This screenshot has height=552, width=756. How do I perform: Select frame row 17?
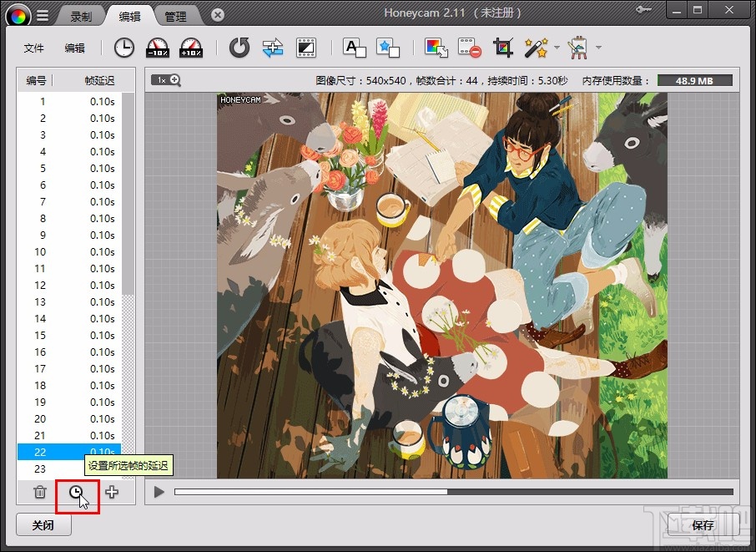click(69, 368)
